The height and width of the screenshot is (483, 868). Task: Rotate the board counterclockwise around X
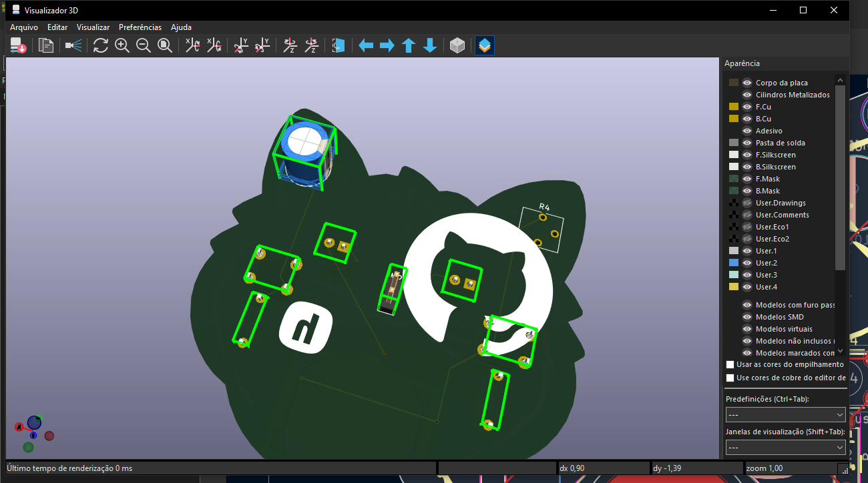[214, 45]
